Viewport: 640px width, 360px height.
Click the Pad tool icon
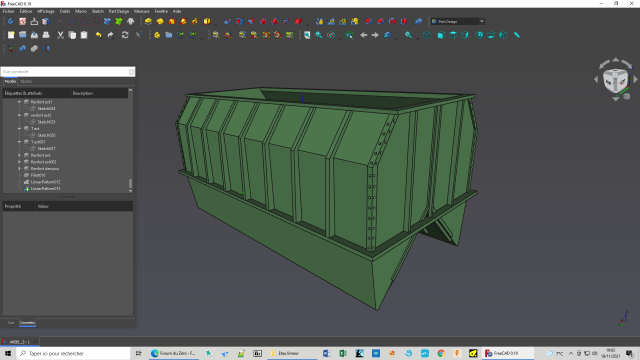(x=148, y=21)
